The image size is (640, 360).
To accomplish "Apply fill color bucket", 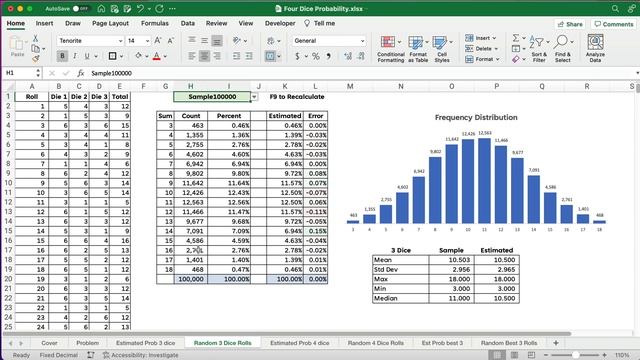I will [x=139, y=56].
